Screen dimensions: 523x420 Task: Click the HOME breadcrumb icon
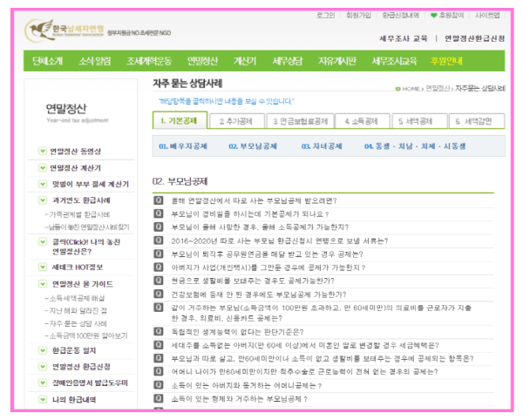pos(398,89)
